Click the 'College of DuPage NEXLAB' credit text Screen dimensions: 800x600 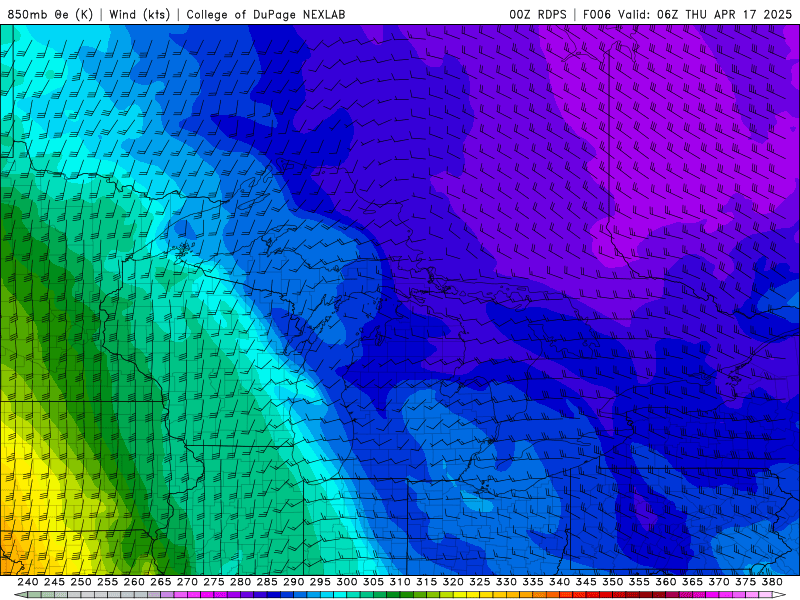(266, 14)
